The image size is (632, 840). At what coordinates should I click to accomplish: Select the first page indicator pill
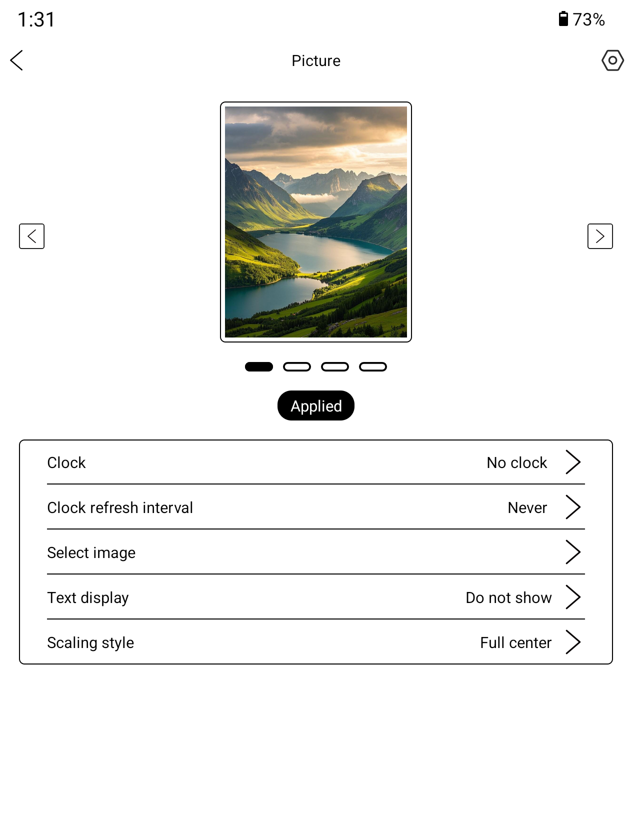[x=259, y=367]
